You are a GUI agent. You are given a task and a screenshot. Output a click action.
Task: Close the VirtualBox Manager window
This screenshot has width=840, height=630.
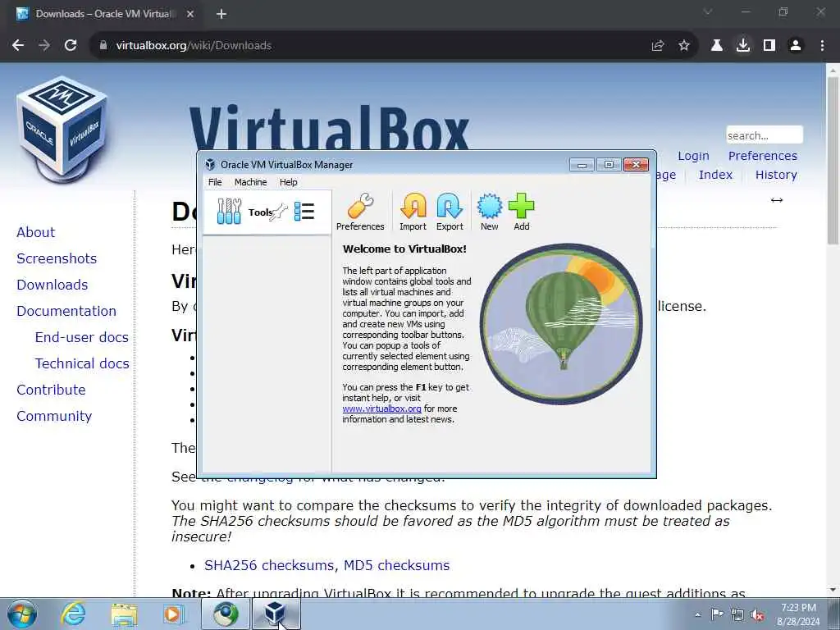(x=636, y=164)
